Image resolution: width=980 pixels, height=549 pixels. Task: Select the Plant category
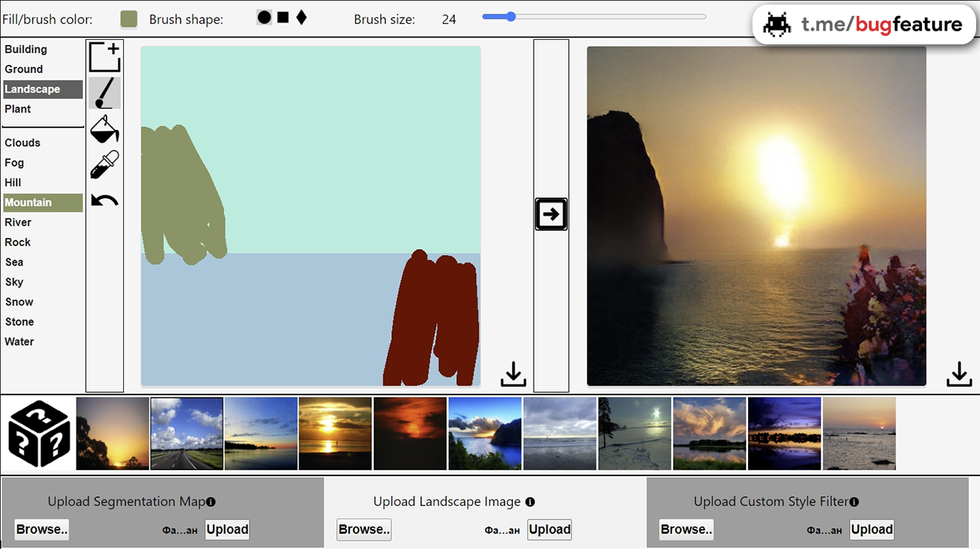pyautogui.click(x=43, y=109)
